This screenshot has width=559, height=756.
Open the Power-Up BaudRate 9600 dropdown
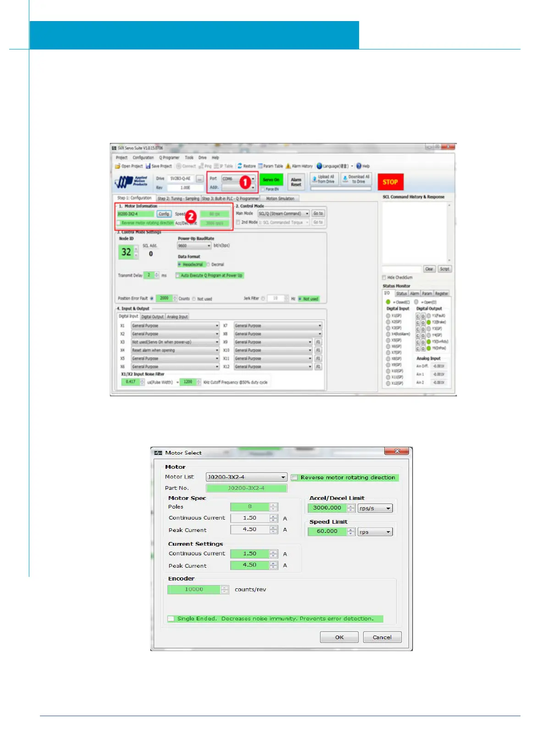pyautogui.click(x=194, y=246)
